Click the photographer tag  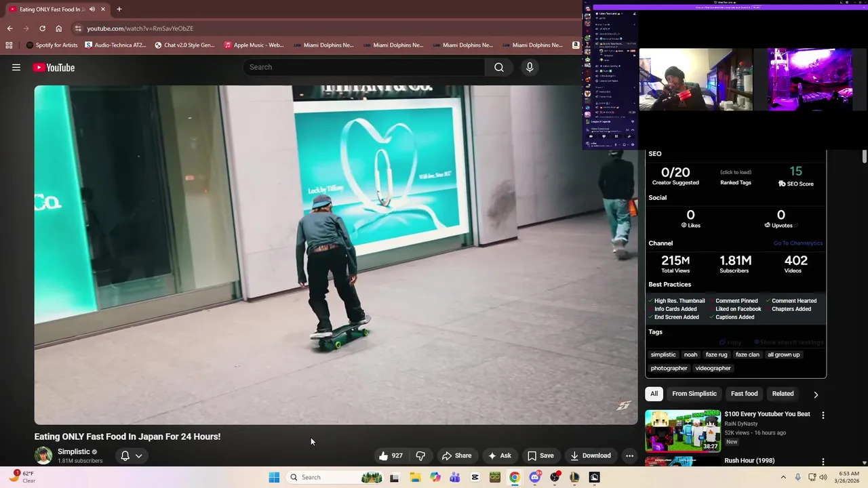click(669, 368)
